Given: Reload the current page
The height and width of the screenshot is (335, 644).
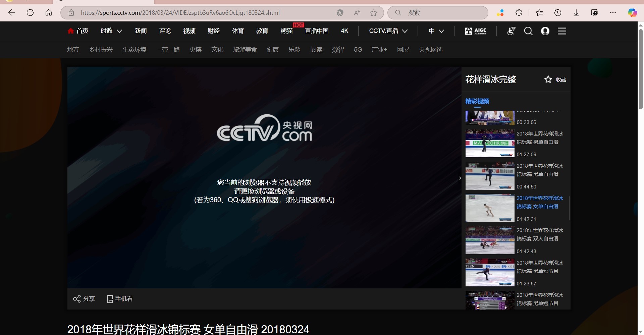Looking at the screenshot, I should click(30, 13).
